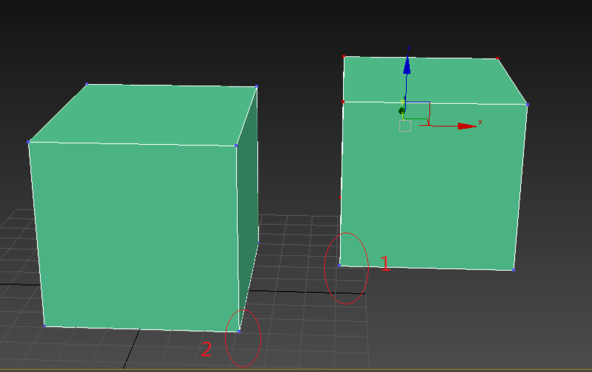Click the red top back left vertex of the right cube
The height and width of the screenshot is (372, 592).
344,56
